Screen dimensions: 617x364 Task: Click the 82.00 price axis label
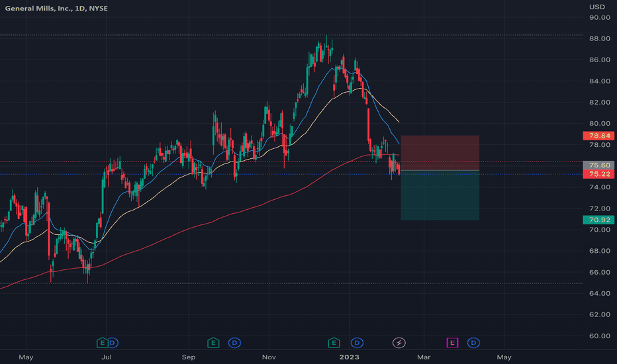(x=600, y=103)
